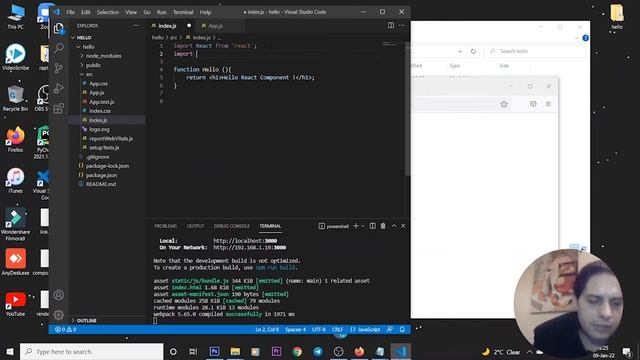
Task: Open the Extensions view
Action: 59,108
